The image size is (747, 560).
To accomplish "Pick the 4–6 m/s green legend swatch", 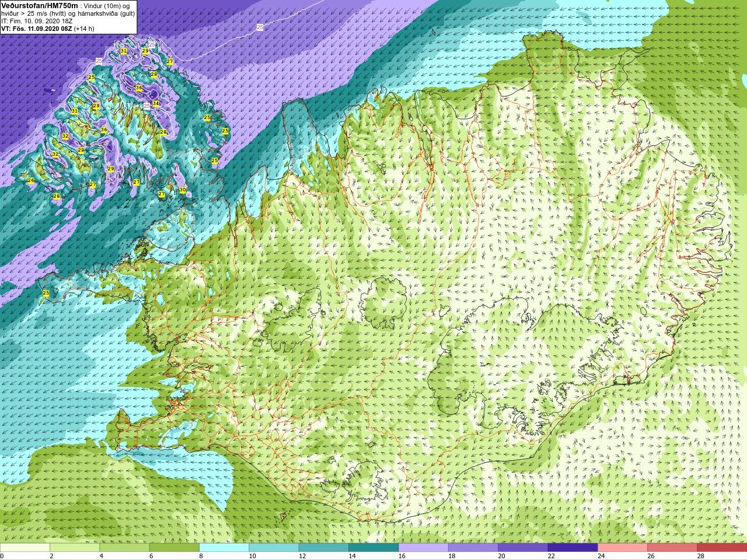I will tap(124, 548).
